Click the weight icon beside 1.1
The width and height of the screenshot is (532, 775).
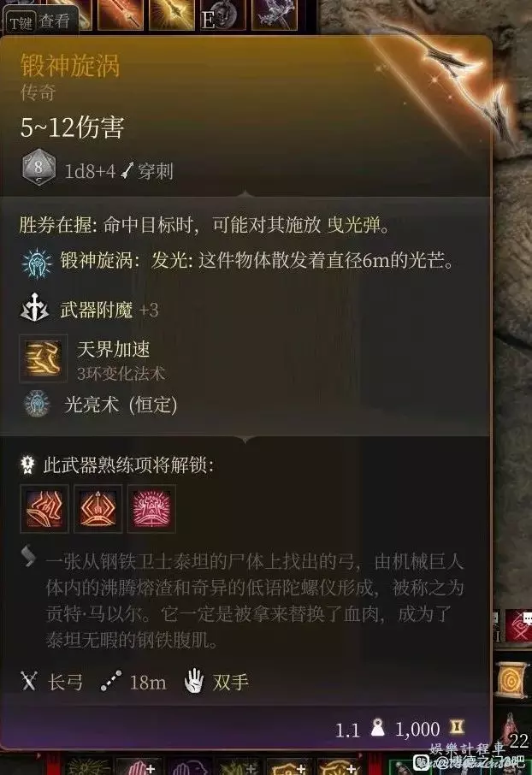coord(378,728)
